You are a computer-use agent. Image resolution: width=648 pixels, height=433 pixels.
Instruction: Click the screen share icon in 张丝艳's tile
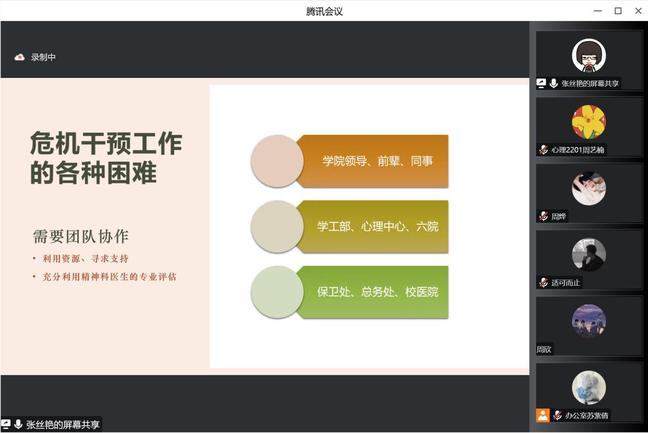tap(541, 84)
